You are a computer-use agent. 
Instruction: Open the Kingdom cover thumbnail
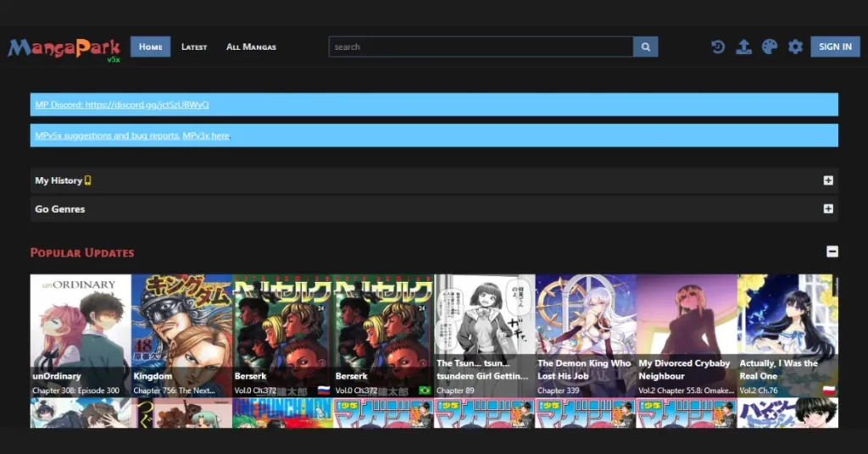[181, 335]
